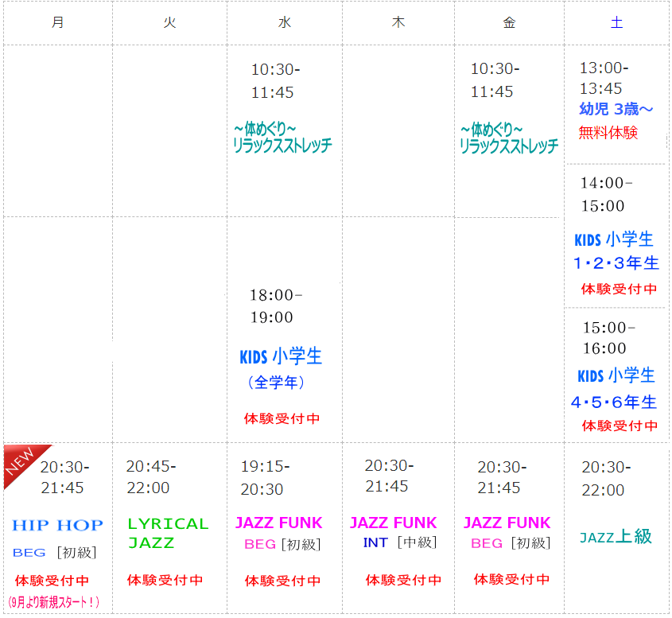Click Thursday's JAZZ FUNK INT class

(393, 523)
